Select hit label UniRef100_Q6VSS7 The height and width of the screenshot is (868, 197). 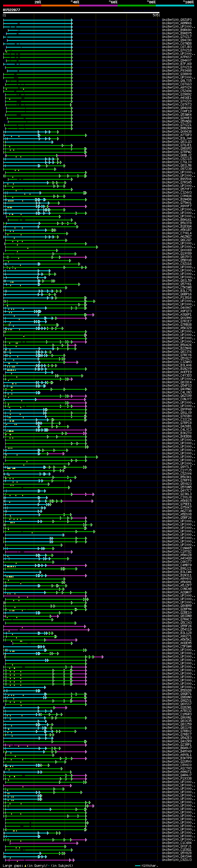pyautogui.click(x=177, y=704)
